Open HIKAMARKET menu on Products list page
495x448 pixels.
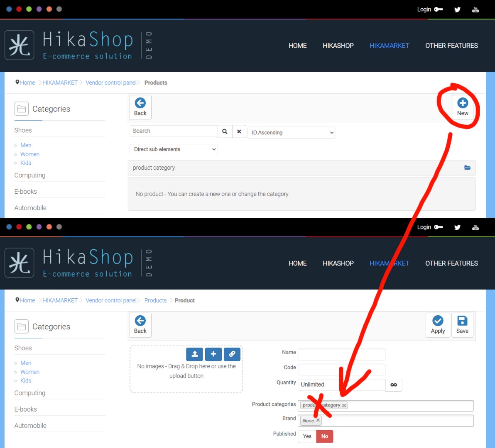click(389, 46)
